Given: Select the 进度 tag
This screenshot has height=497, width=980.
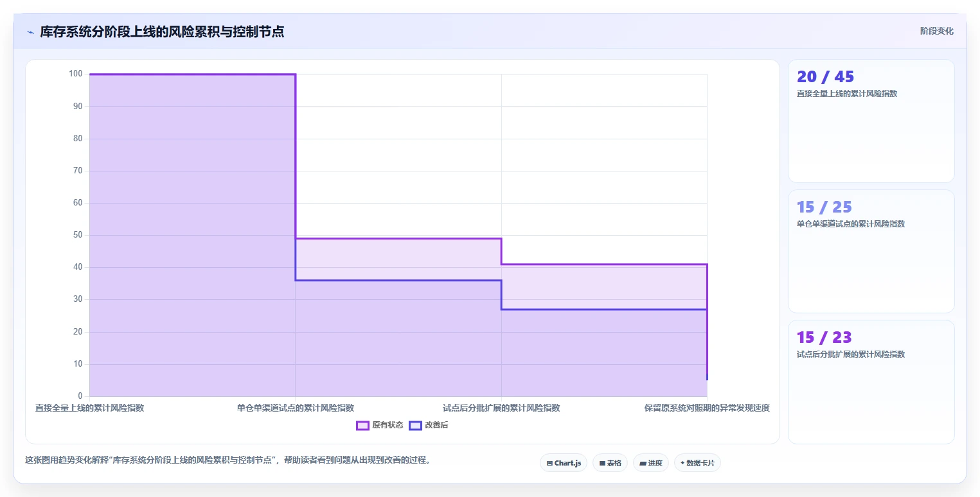Looking at the screenshot, I should coord(651,463).
